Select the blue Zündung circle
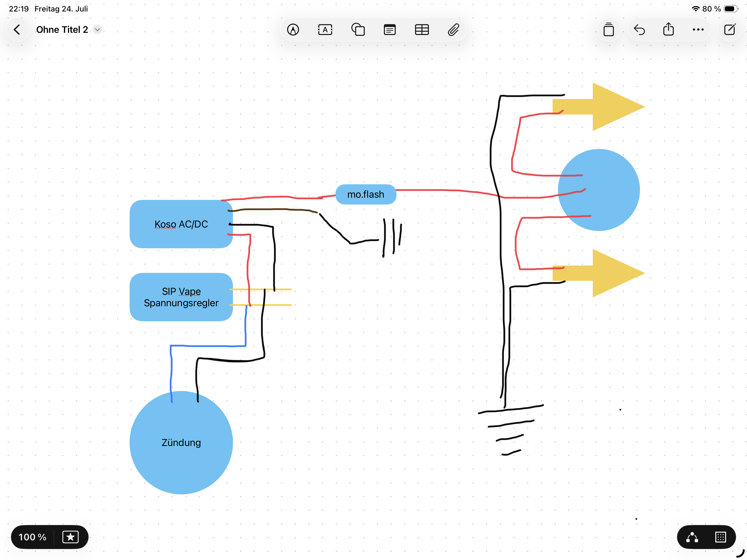Viewport: 747px width, 560px height. pos(181,442)
